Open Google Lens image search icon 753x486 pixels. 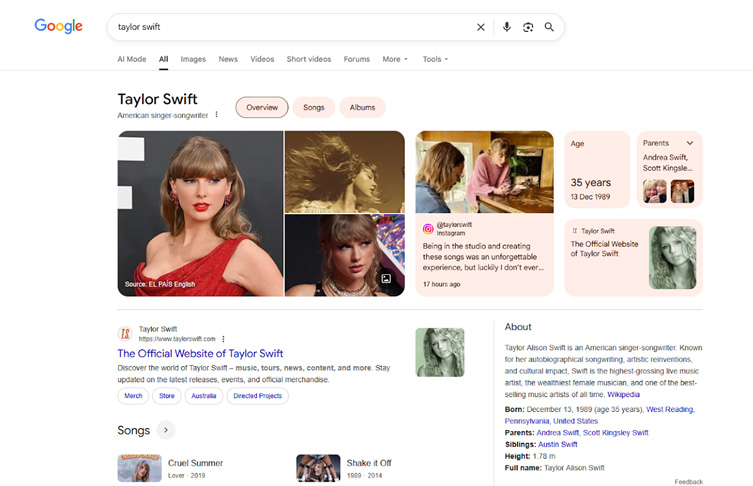click(x=528, y=27)
